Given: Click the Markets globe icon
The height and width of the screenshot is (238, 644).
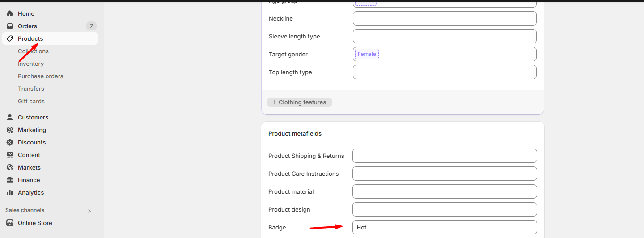Looking at the screenshot, I should 10,167.
